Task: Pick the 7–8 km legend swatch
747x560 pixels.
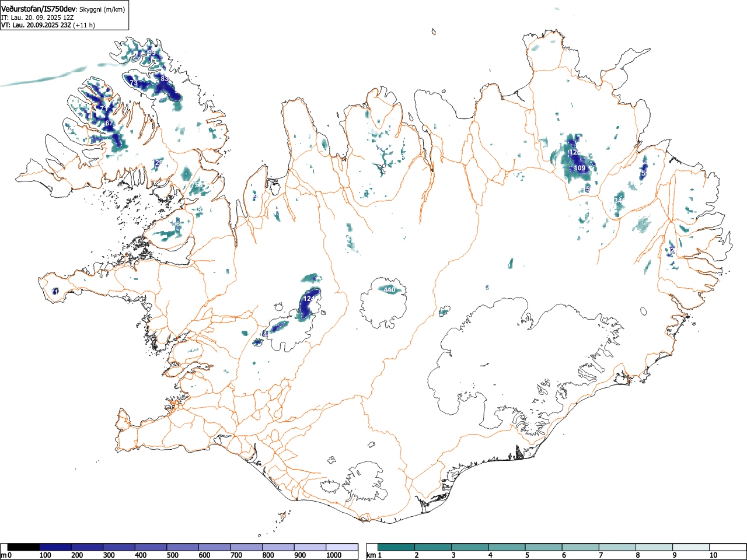Action: pos(617,547)
